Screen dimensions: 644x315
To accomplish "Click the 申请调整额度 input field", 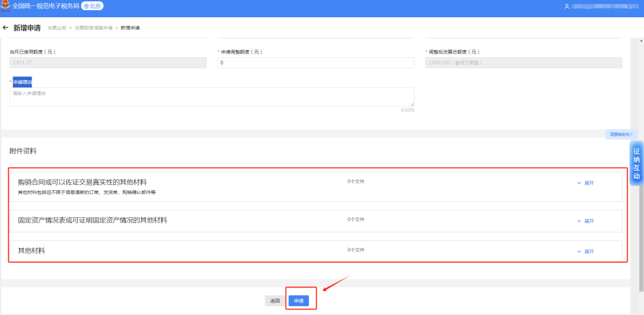I will [315, 63].
